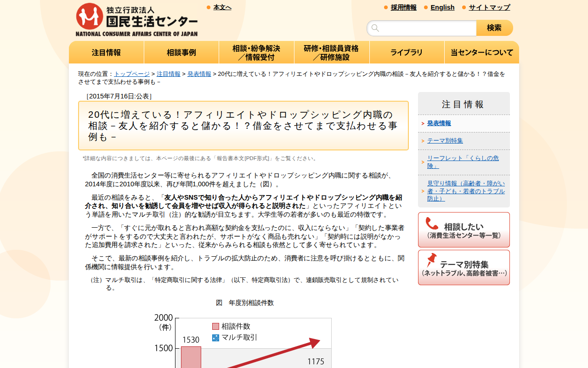Click the 検索 search button

[494, 28]
